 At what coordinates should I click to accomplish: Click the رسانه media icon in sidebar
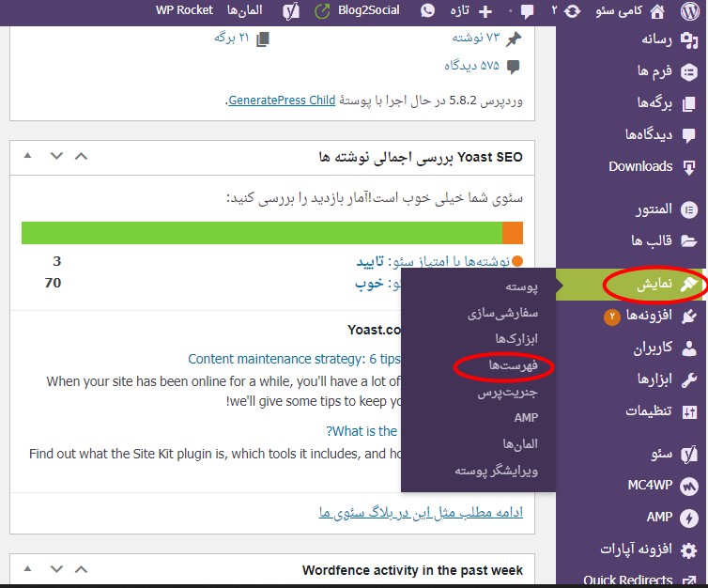pos(689,40)
